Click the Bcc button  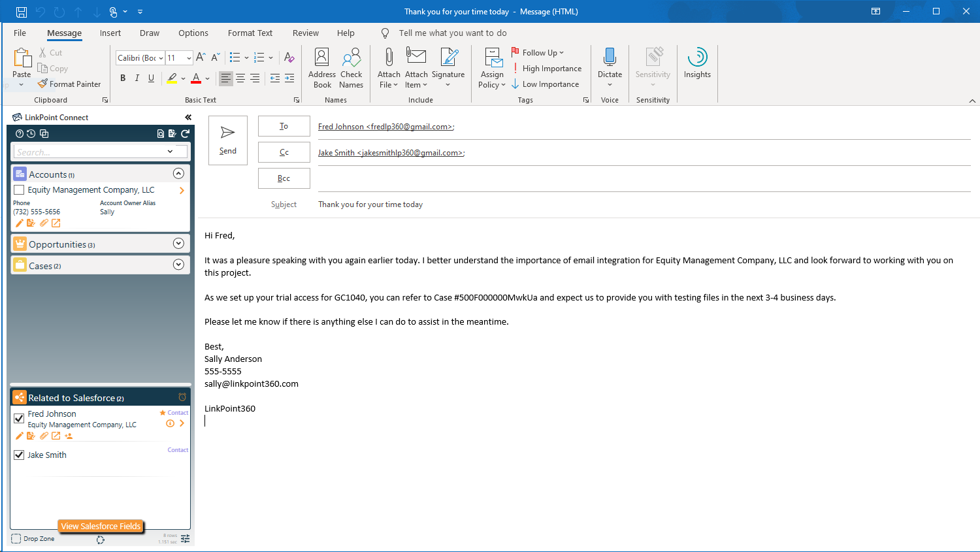pos(284,178)
